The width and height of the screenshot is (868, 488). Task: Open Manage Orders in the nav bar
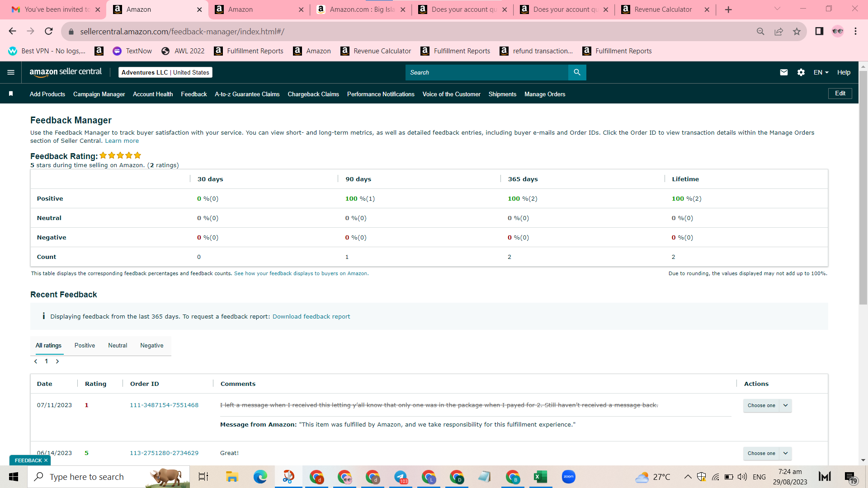[545, 94]
